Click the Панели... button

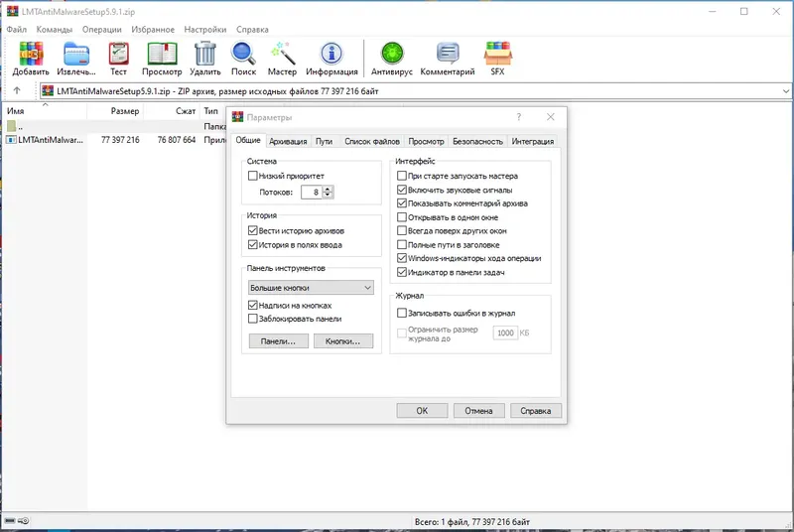pyautogui.click(x=278, y=341)
